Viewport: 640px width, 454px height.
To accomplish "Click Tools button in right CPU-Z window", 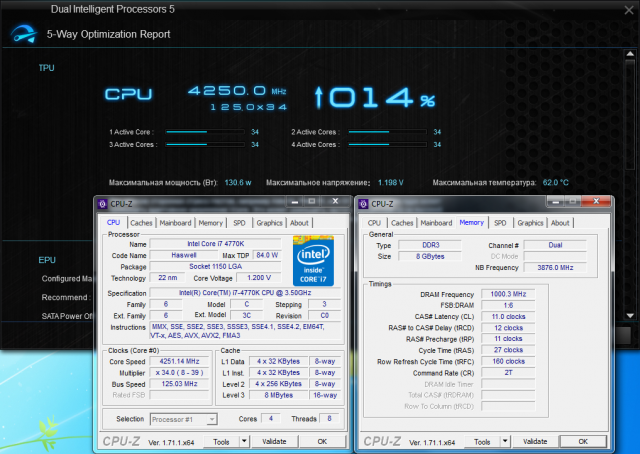I will (x=482, y=442).
